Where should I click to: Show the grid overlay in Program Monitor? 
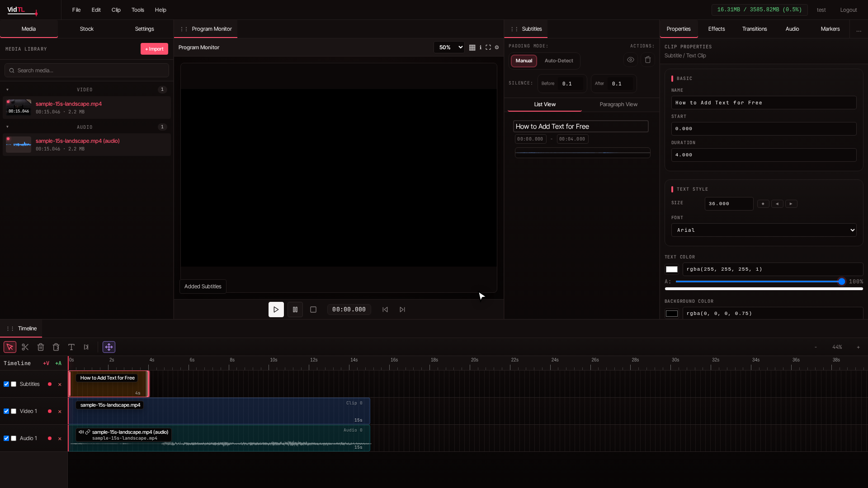(x=472, y=47)
